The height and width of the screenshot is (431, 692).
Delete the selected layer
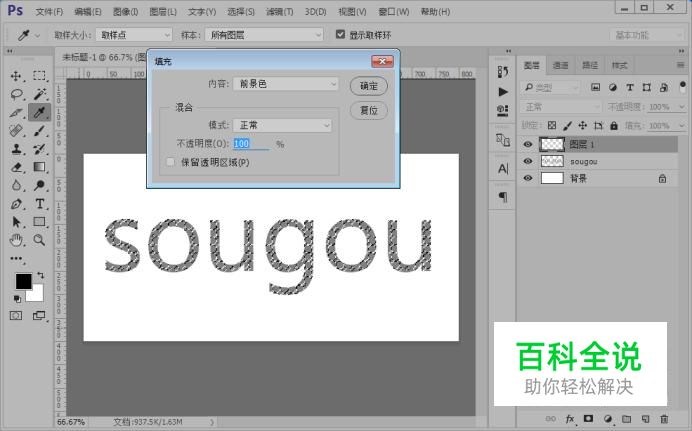(664, 419)
